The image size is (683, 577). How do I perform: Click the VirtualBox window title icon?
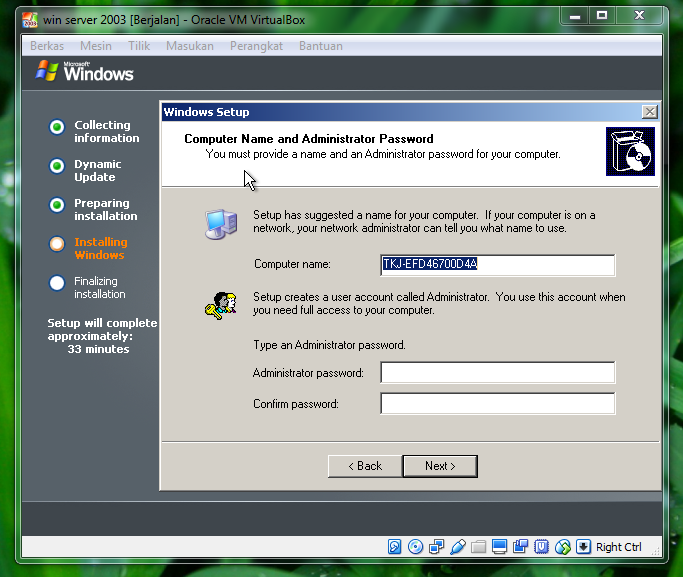point(30,20)
